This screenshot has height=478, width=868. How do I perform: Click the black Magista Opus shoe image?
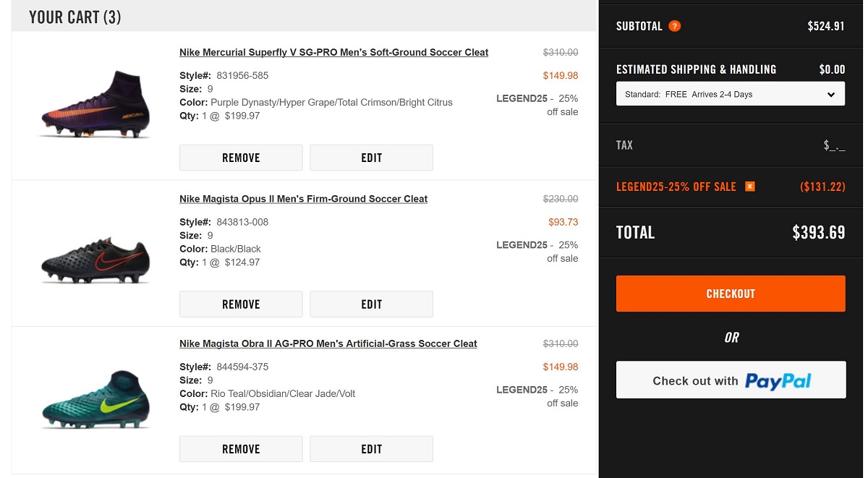[95, 256]
